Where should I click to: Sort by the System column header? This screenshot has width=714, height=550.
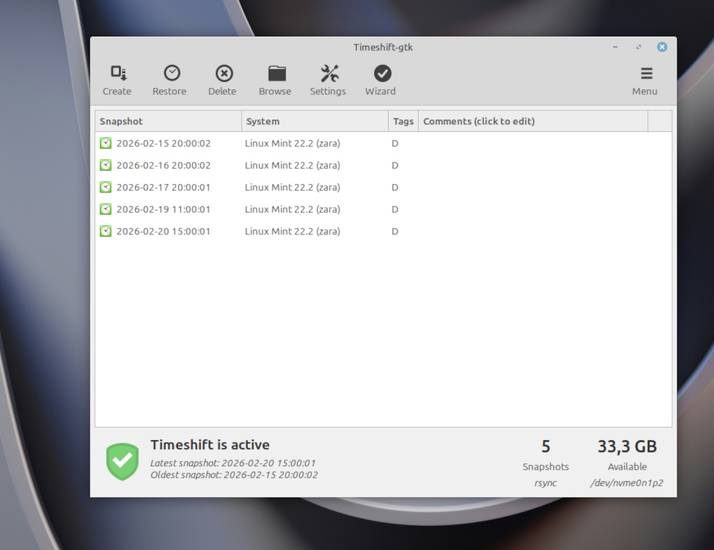tap(315, 121)
